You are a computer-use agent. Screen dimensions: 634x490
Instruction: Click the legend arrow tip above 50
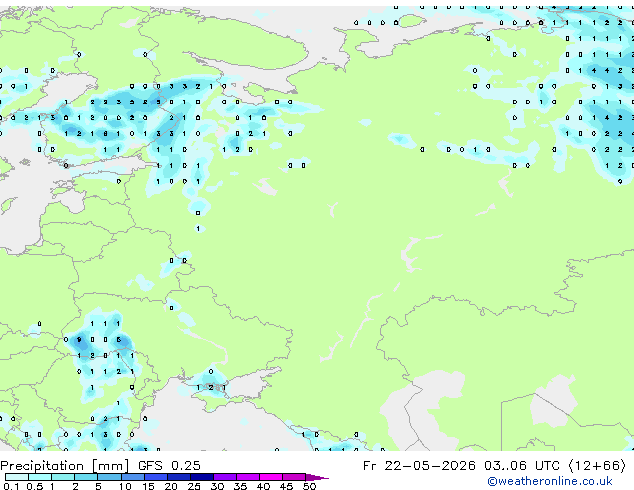coord(317,477)
